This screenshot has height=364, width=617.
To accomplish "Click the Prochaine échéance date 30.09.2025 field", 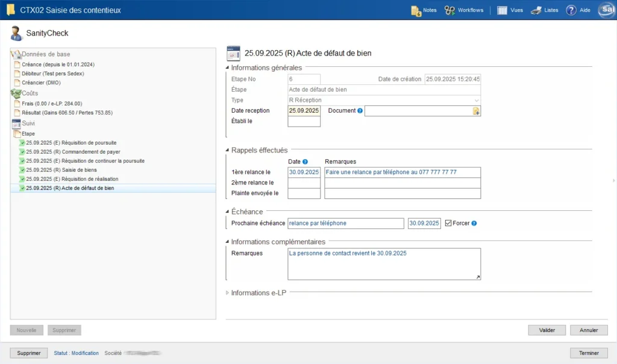I will (424, 223).
